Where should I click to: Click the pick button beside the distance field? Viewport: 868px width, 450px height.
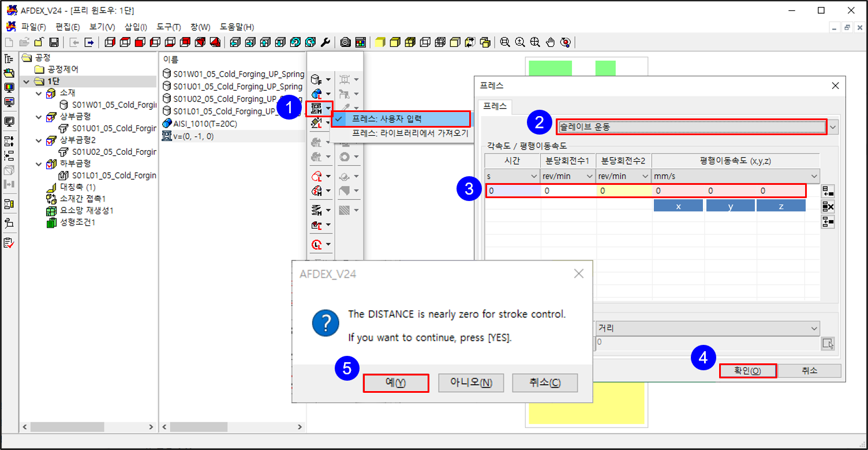pyautogui.click(x=828, y=344)
